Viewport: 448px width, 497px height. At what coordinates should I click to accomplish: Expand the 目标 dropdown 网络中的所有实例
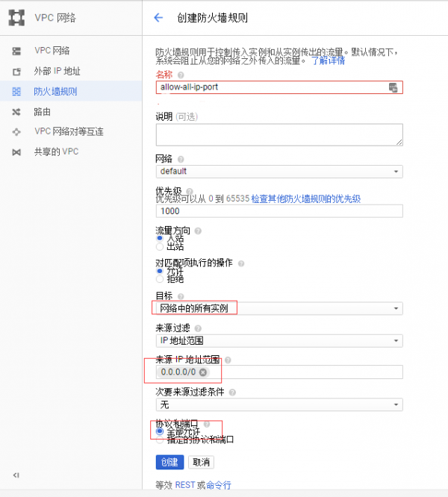click(x=279, y=308)
